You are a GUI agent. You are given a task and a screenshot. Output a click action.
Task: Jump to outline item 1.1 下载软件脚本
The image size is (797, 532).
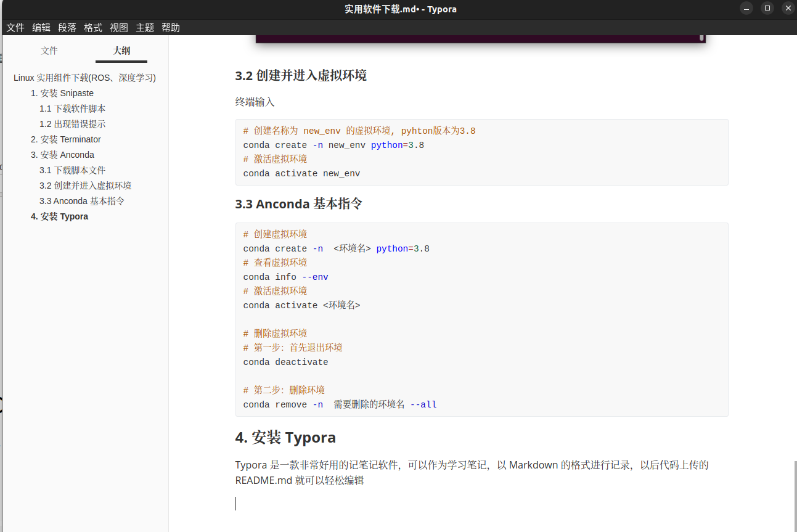73,108
